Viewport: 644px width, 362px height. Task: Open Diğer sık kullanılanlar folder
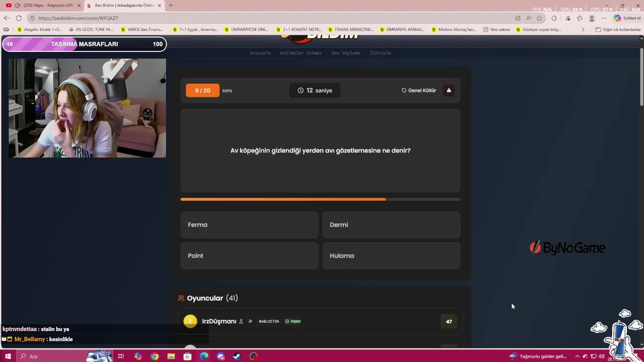(618, 30)
